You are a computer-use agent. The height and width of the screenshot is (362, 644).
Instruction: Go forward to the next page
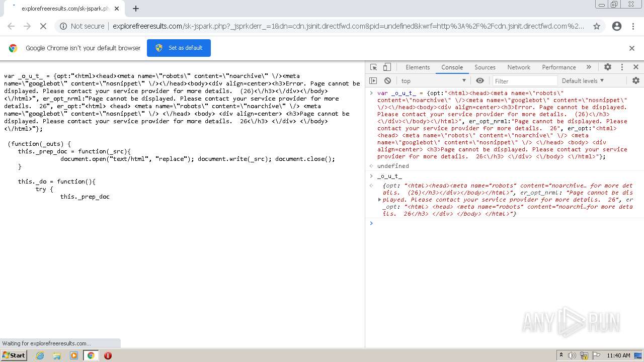click(x=27, y=26)
